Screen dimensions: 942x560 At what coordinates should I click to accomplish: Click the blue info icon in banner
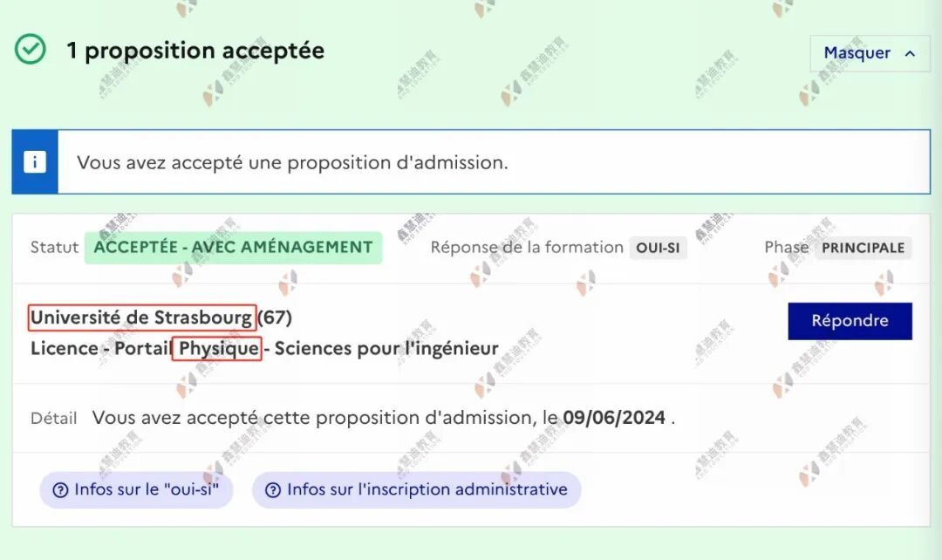35,161
